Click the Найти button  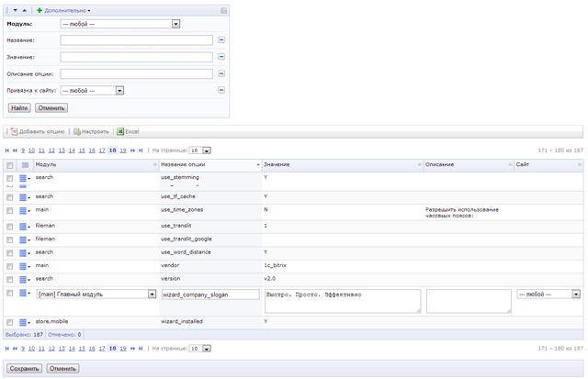tap(18, 107)
